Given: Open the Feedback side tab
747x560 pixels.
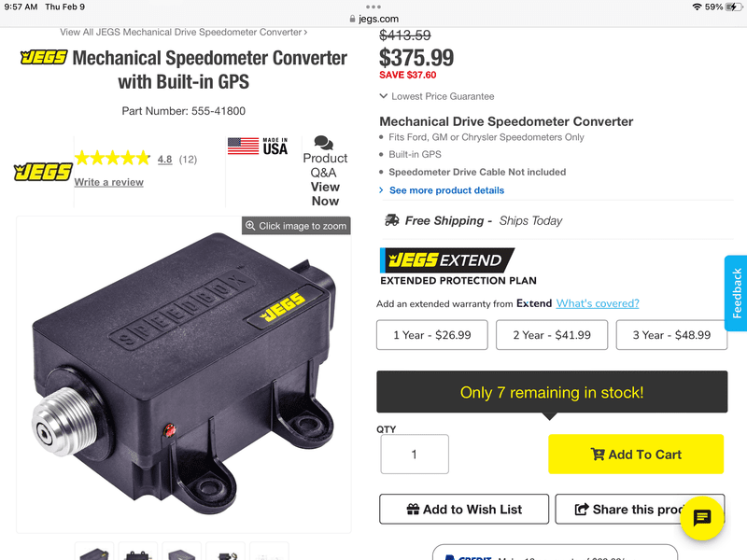Looking at the screenshot, I should point(736,292).
